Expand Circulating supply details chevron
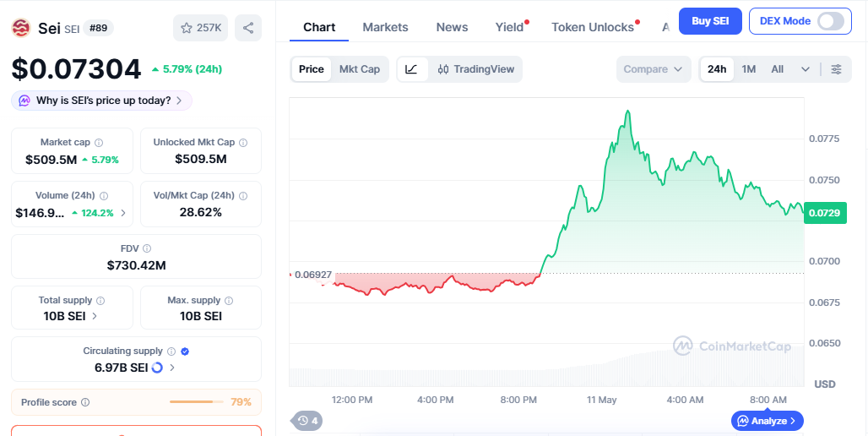The image size is (868, 436). 172,368
